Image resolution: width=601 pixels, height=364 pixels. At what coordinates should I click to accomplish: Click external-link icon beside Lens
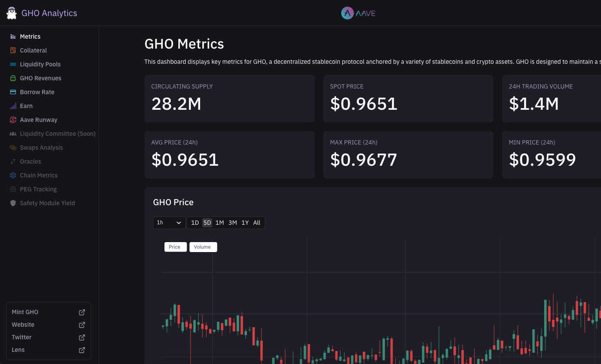[82, 350]
